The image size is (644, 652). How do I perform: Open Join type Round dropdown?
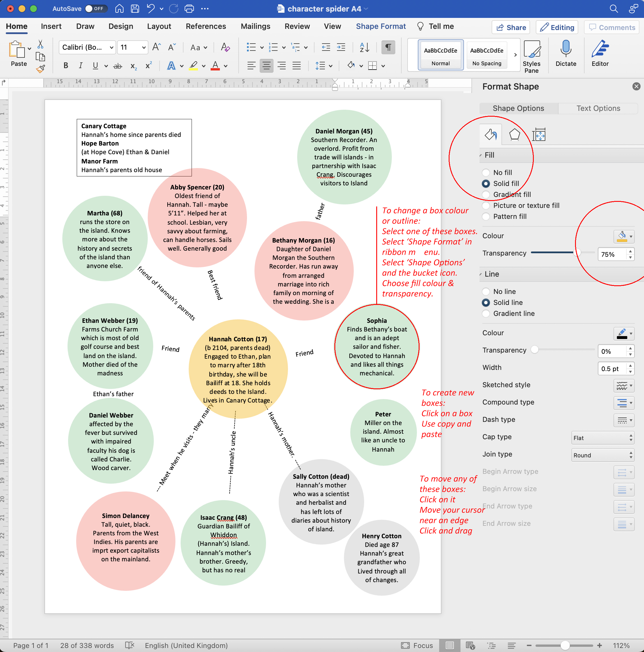tap(602, 455)
